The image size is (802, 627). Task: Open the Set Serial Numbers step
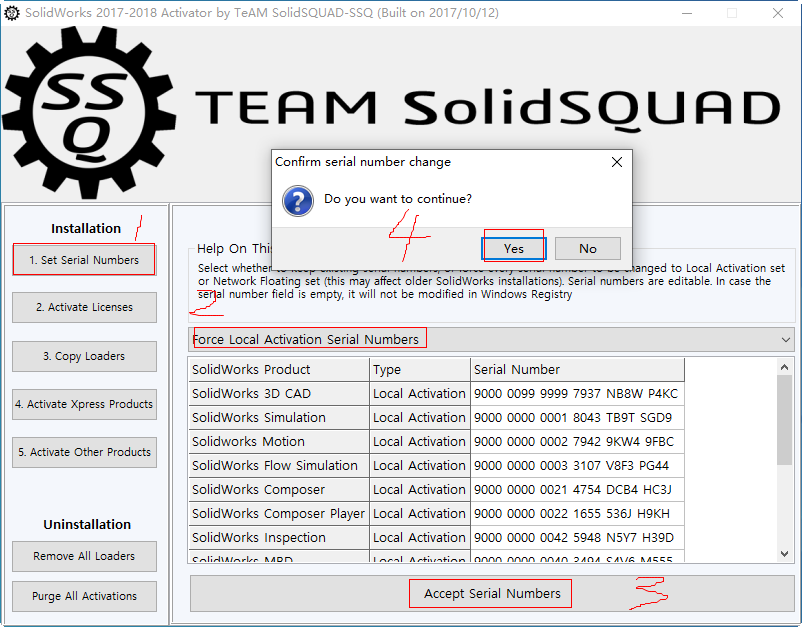84,260
